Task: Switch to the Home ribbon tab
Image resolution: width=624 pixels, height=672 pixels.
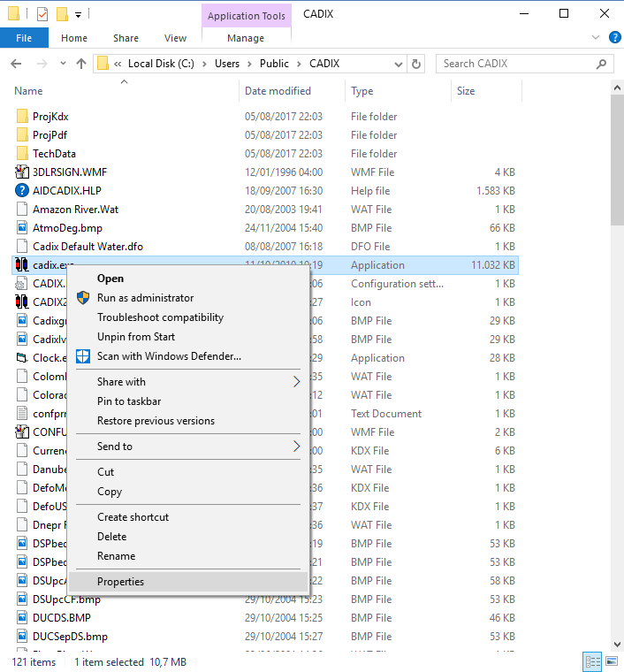Action: pos(74,38)
